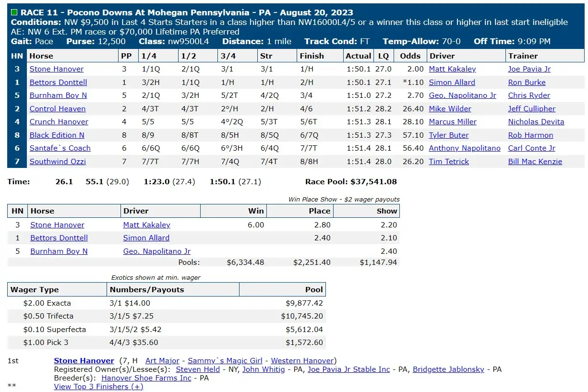This screenshot has height=392, width=588.
Task: Open owner John Whitig link
Action: coord(264,369)
